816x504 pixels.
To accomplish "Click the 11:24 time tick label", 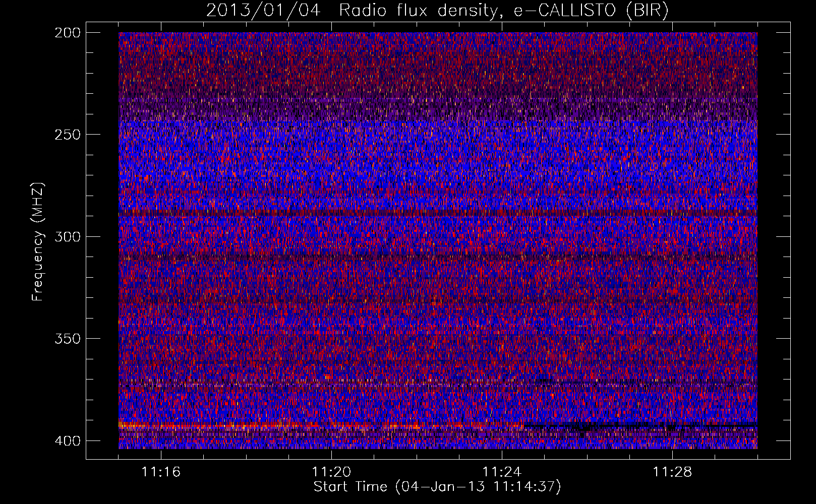I will pyautogui.click(x=502, y=472).
